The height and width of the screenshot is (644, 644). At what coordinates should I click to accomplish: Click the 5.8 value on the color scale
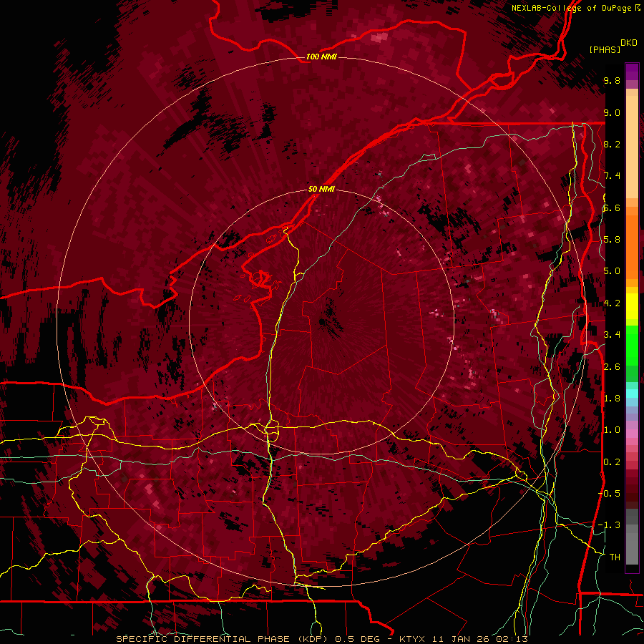click(612, 240)
